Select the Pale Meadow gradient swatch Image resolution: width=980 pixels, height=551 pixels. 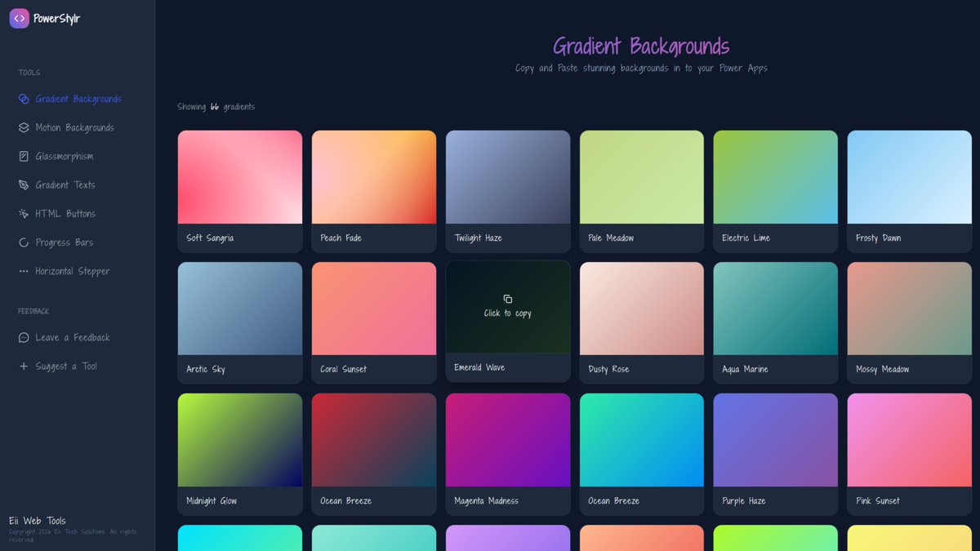(x=642, y=177)
